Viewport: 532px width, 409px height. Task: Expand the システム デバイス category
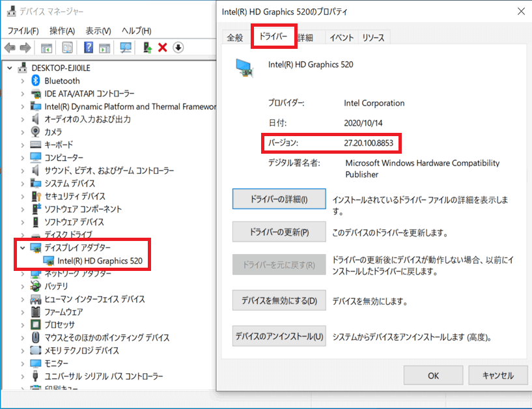click(x=22, y=184)
